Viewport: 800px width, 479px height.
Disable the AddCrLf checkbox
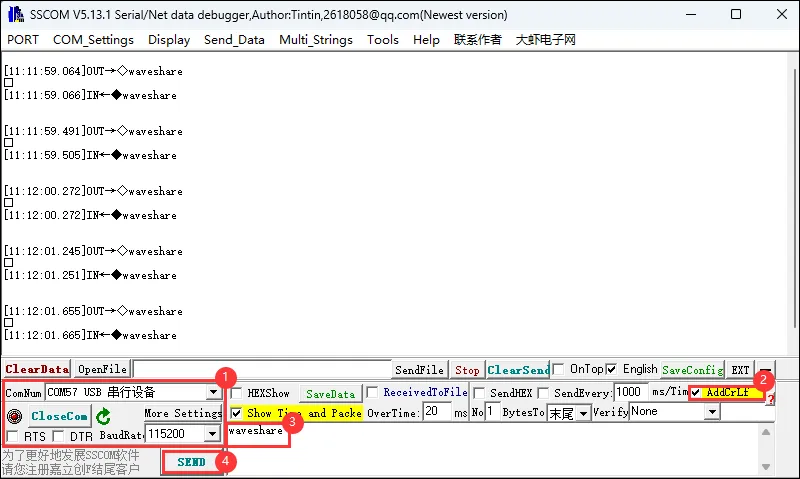[696, 393]
